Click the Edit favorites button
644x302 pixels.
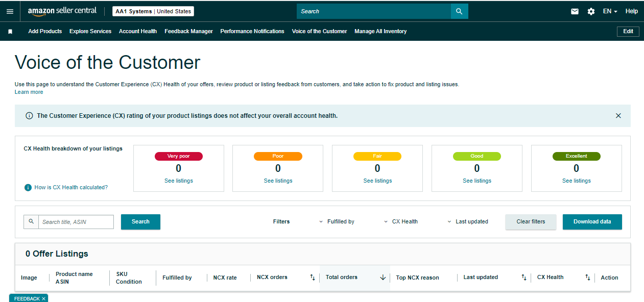pyautogui.click(x=628, y=32)
